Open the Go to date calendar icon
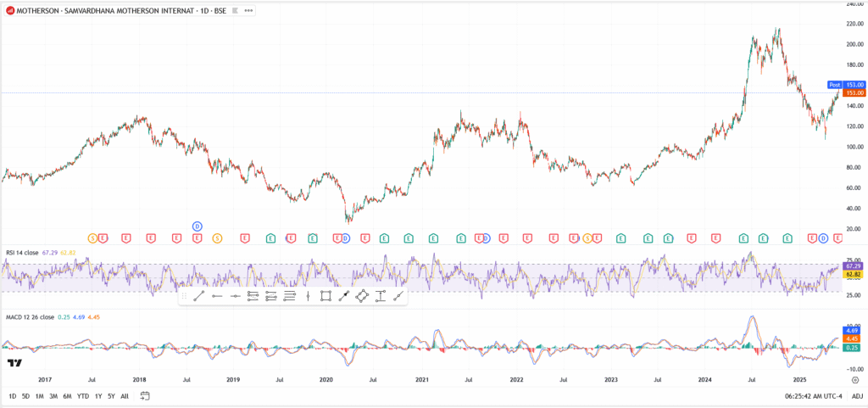This screenshot has width=868, height=408. pos(145,396)
